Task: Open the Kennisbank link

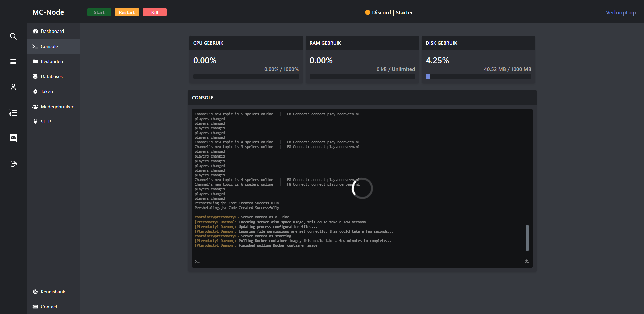Action: coord(53,292)
